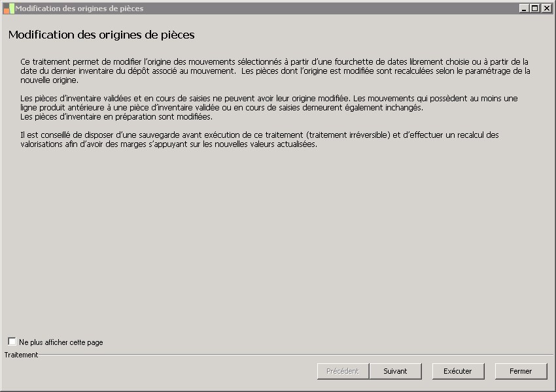Screen dimensions: 556x392
Task: Minimize the Modification des origines window
Action: pyautogui.click(x=524, y=8)
